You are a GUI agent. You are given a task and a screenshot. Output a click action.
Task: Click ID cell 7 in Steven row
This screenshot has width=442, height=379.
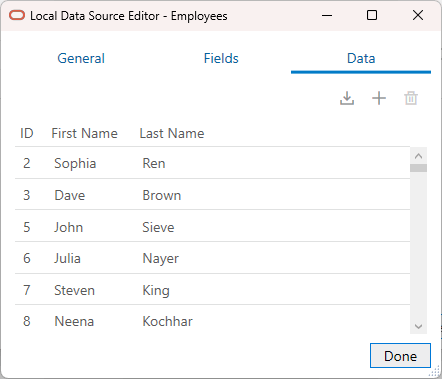[27, 290]
